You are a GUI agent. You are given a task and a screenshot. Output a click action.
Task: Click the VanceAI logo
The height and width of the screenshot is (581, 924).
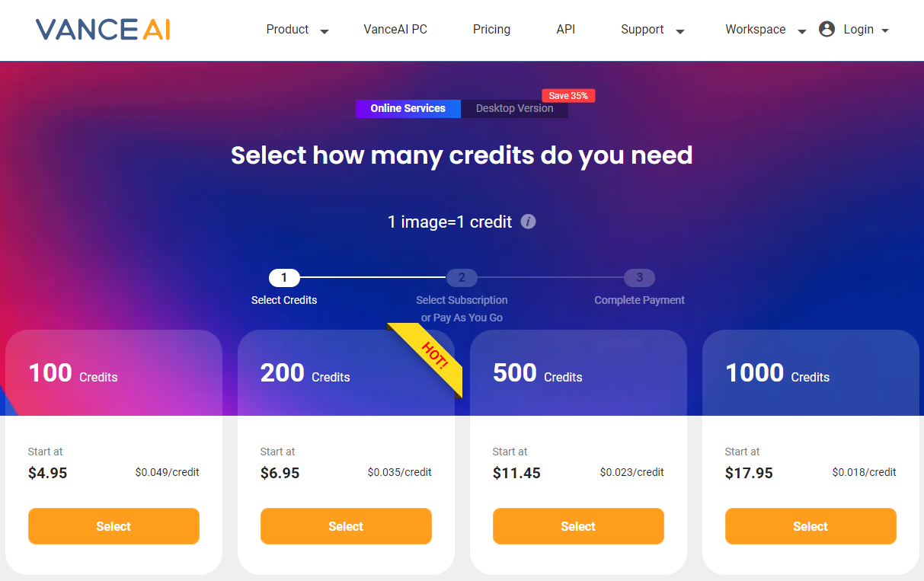point(103,30)
